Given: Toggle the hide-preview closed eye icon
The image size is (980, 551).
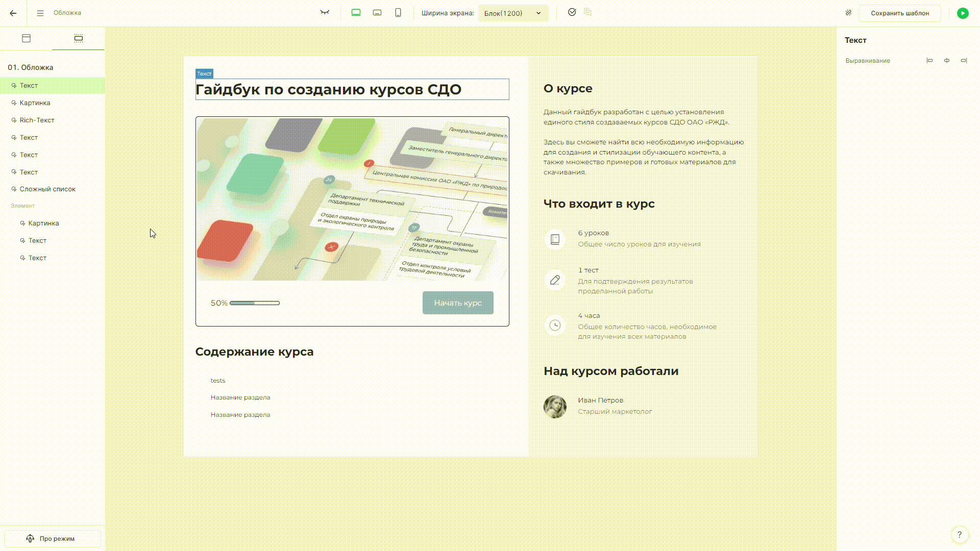Looking at the screenshot, I should (x=325, y=13).
